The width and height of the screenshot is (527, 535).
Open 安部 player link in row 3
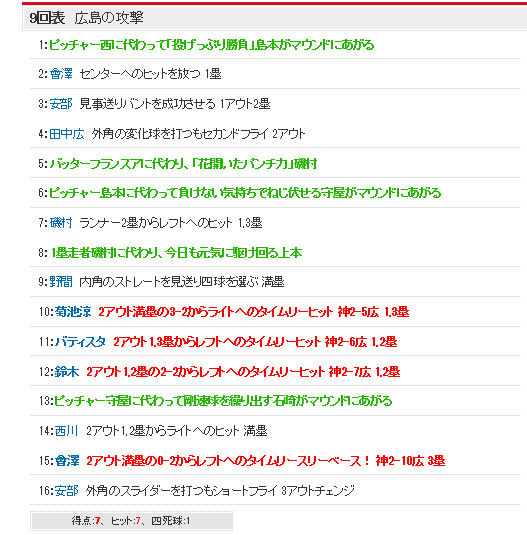(61, 104)
